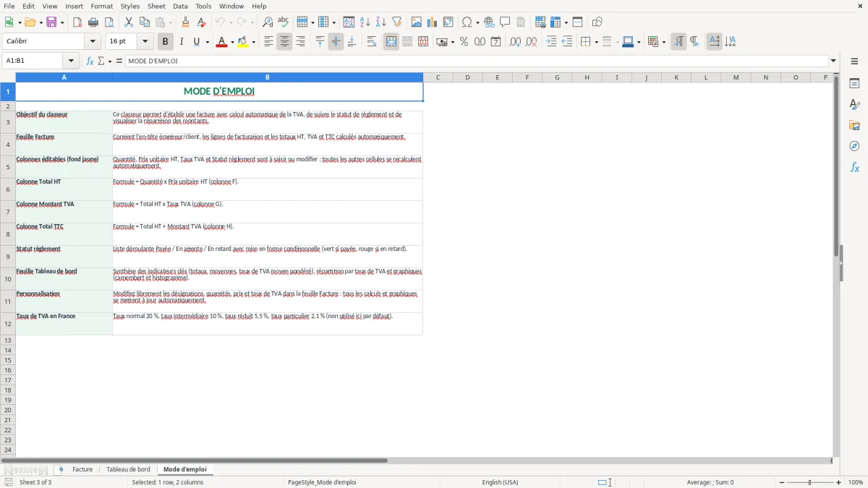Expand the formula bar
The height and width of the screenshot is (488, 868).
(833, 61)
